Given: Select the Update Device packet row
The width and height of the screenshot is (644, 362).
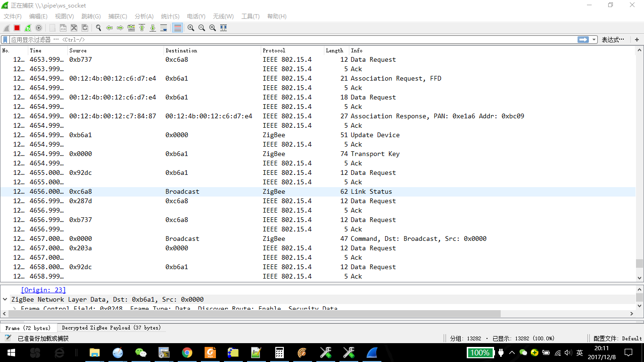Looking at the screenshot, I should tap(318, 135).
